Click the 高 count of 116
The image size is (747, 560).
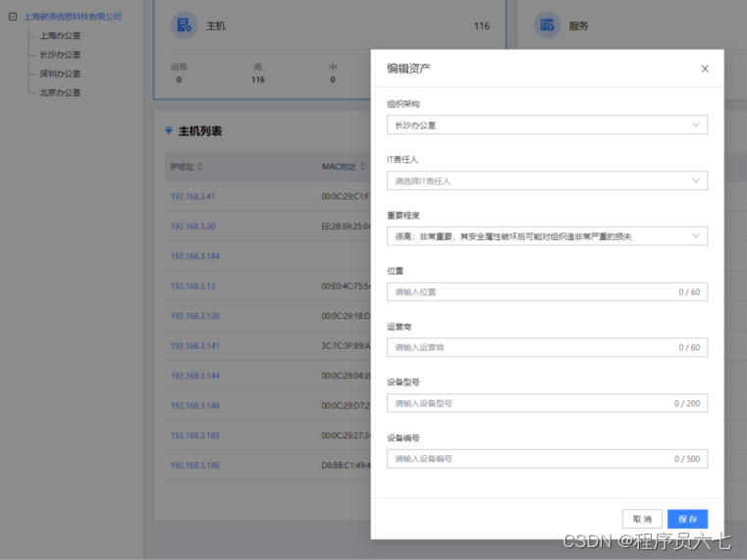point(258,80)
